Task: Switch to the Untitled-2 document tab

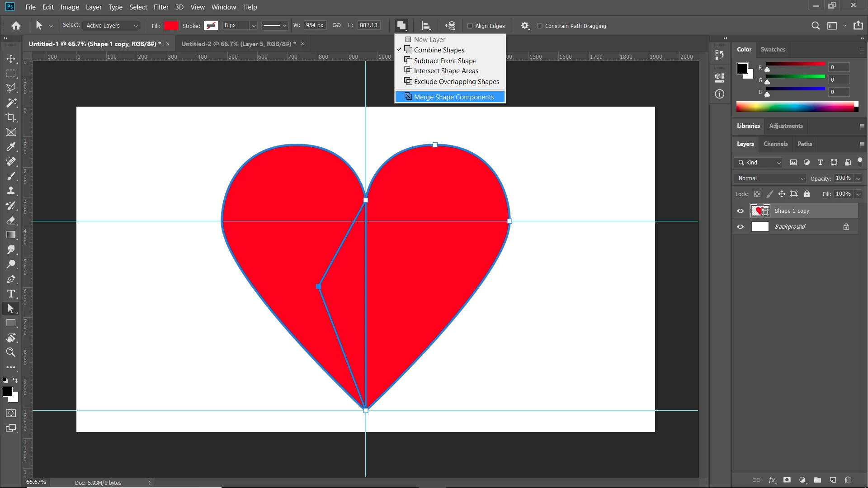Action: pos(238,44)
